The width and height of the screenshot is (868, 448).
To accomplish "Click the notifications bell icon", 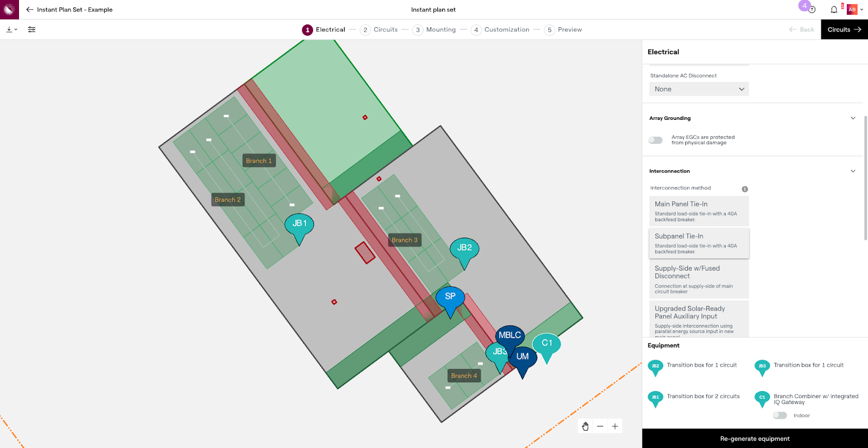I will 834,9.
